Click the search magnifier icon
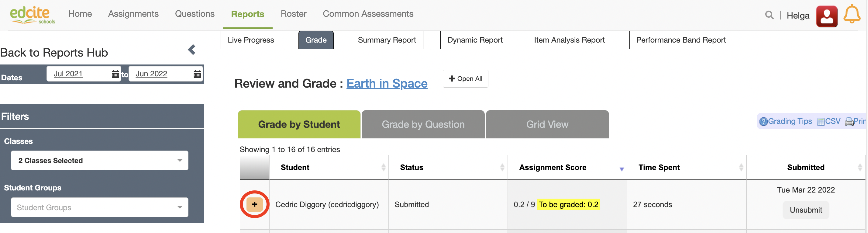The height and width of the screenshot is (233, 868). [769, 15]
